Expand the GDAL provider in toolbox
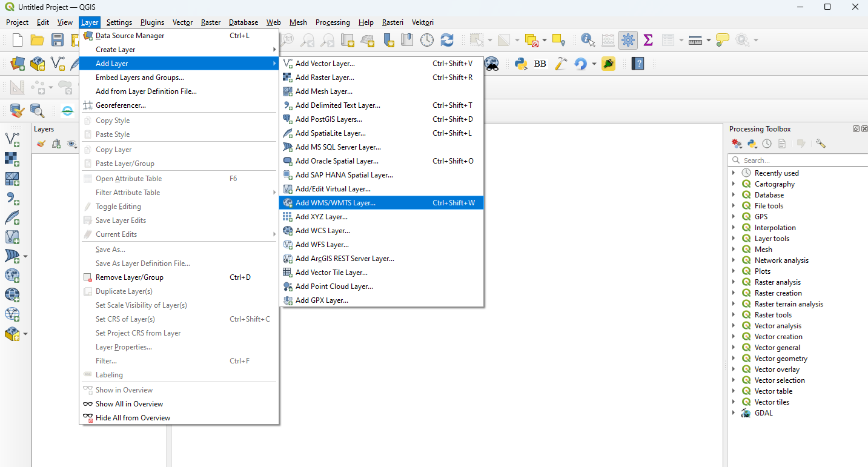The width and height of the screenshot is (868, 467). 734,413
